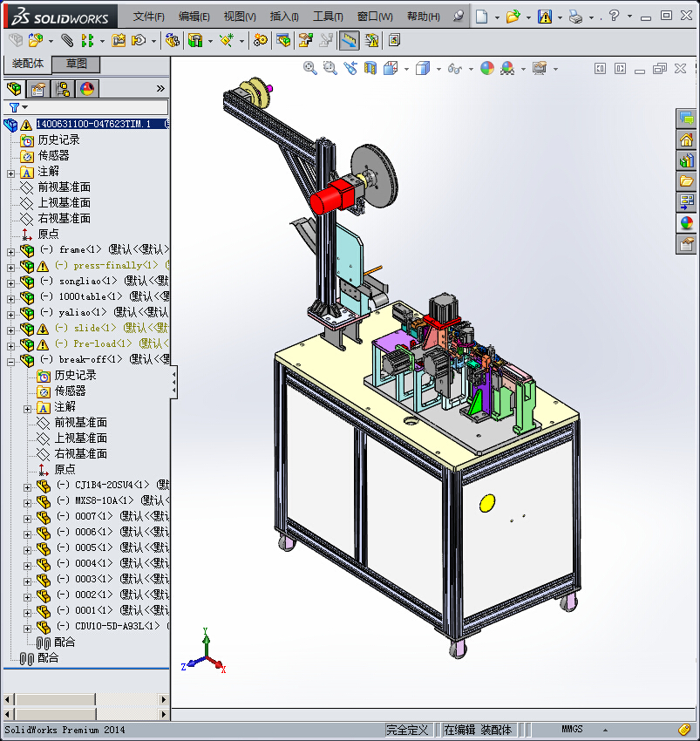Click Hide/Show Items glasses icon
Image resolution: width=700 pixels, height=741 pixels.
pyautogui.click(x=455, y=69)
